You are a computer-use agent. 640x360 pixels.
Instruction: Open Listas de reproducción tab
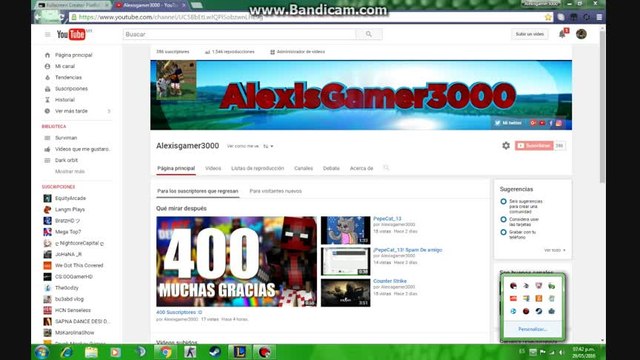click(x=258, y=168)
